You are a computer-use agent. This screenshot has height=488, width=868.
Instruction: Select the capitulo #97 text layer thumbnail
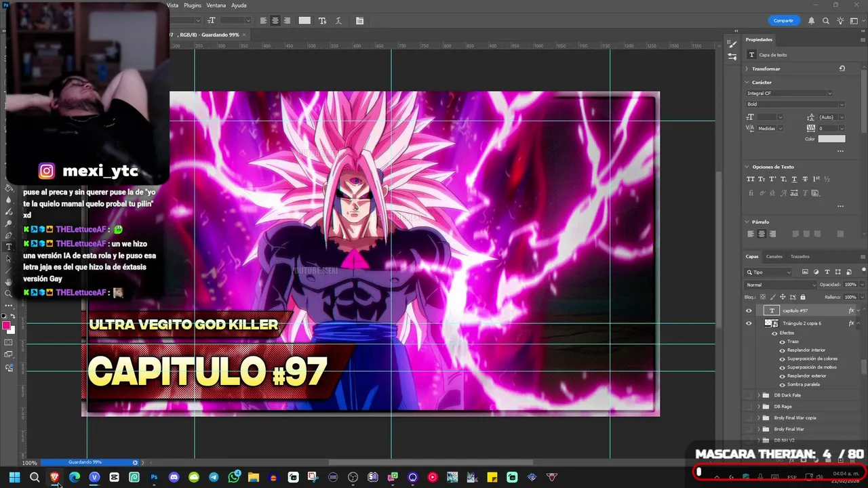[x=771, y=310]
